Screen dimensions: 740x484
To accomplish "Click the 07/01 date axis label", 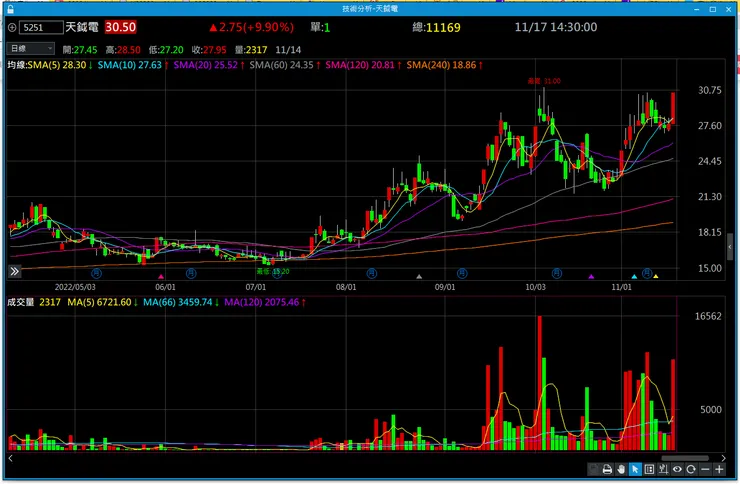I will (255, 287).
